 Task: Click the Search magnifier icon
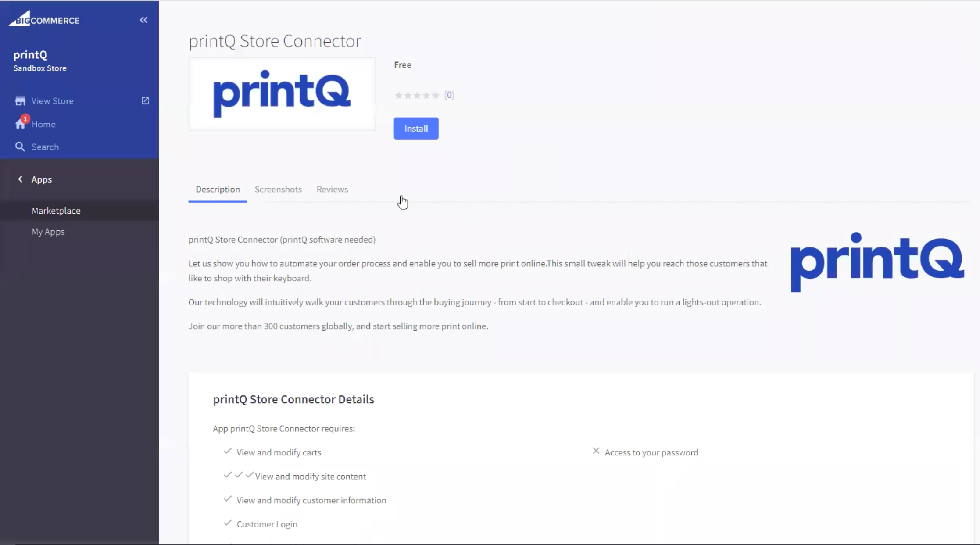pyautogui.click(x=20, y=147)
